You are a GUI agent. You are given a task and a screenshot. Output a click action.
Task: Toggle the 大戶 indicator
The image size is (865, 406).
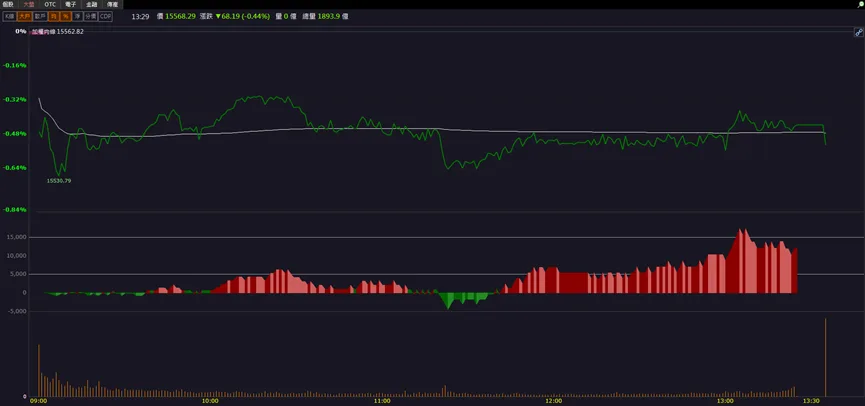point(24,17)
